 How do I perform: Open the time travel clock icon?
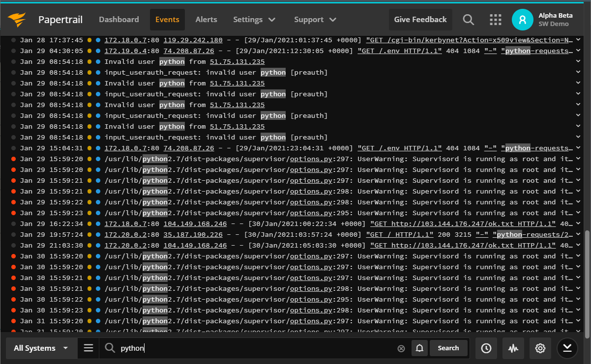coord(486,348)
